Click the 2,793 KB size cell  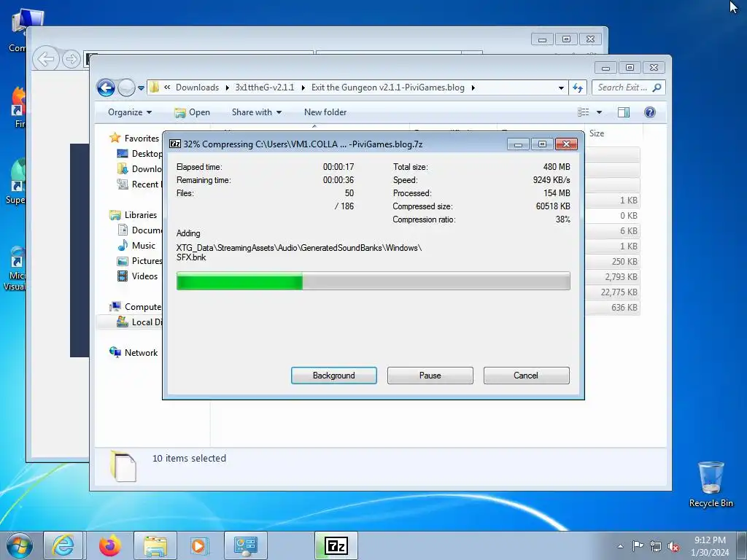coord(621,276)
